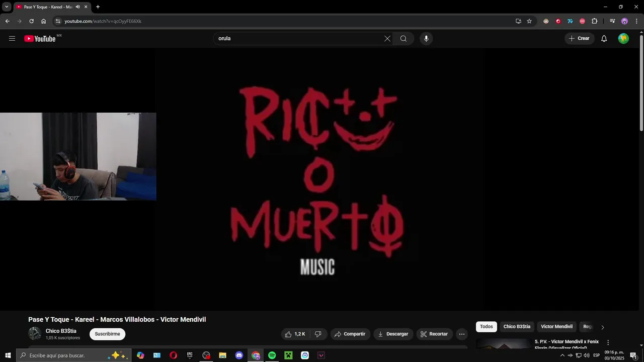Select the Victor Mendivil filter chip

point(556,327)
